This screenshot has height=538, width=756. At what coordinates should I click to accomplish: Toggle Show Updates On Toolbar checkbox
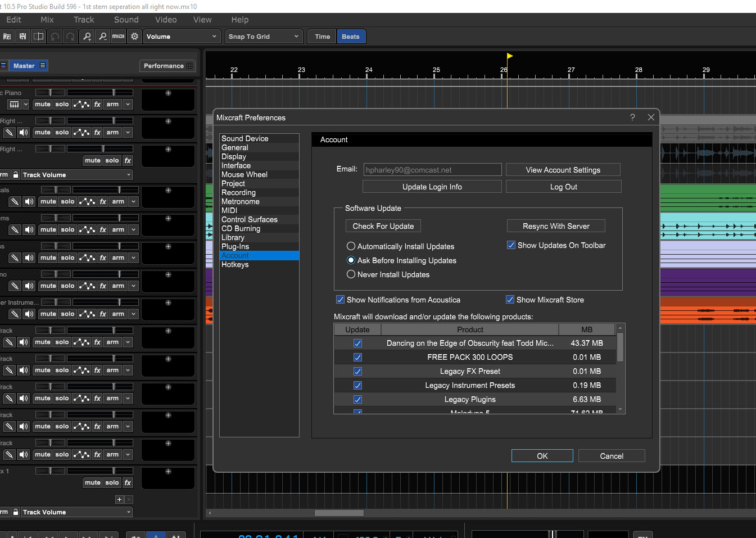pyautogui.click(x=511, y=245)
